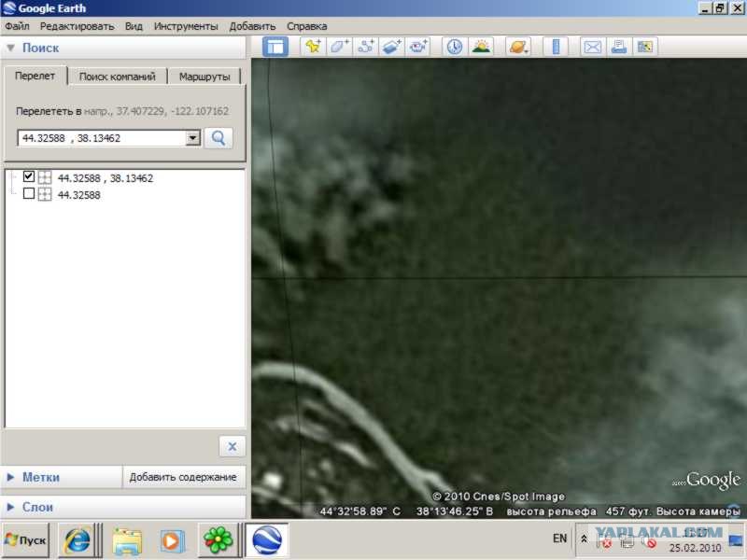Open the Инструменты menu
This screenshot has height=560, width=747.
(x=186, y=26)
